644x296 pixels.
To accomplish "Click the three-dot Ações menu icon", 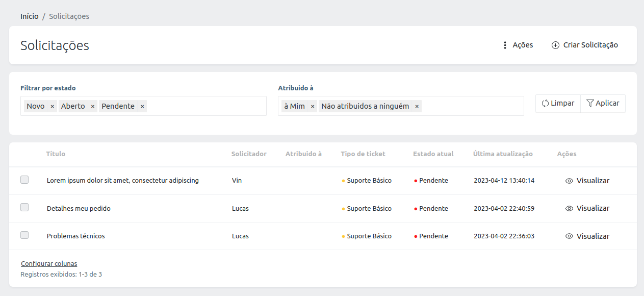I will pyautogui.click(x=505, y=45).
